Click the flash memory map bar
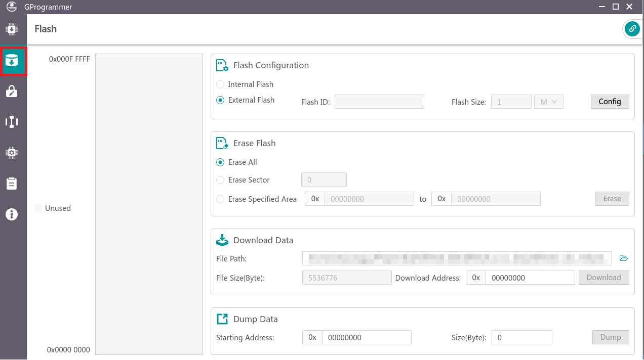This screenshot has height=360, width=644. (149, 204)
